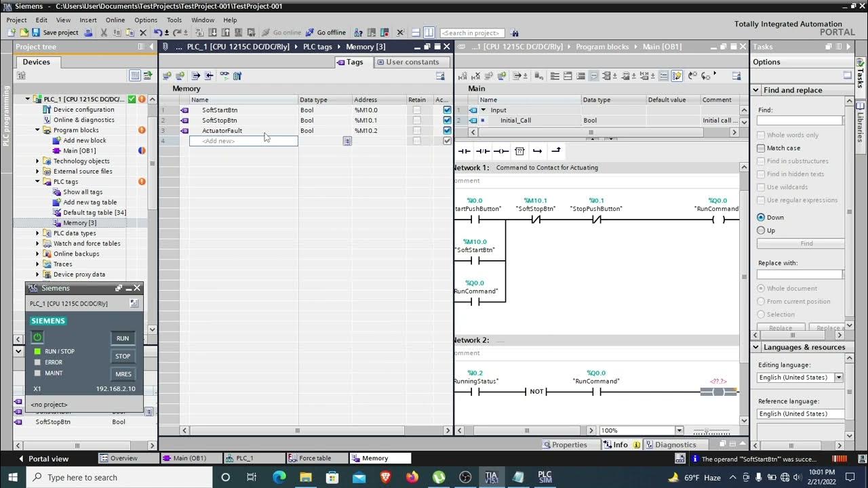This screenshot has width=868, height=488.
Task: Collapse the Find and replace section
Action: (x=756, y=90)
